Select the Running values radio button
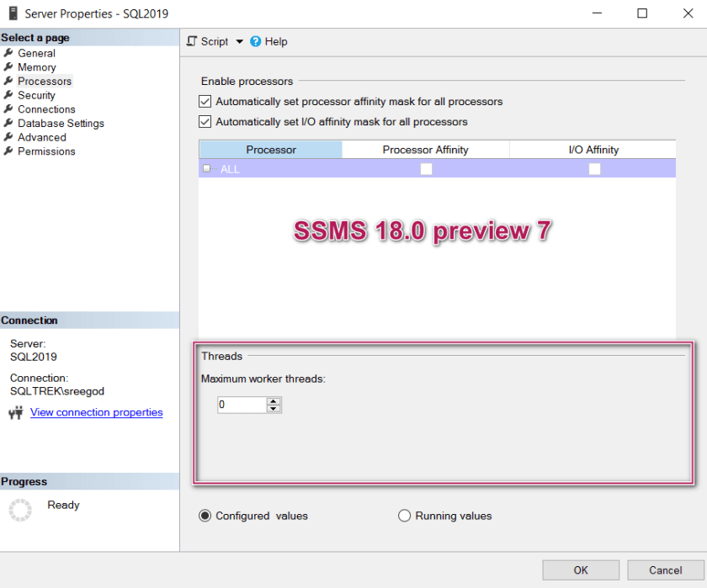 point(405,516)
